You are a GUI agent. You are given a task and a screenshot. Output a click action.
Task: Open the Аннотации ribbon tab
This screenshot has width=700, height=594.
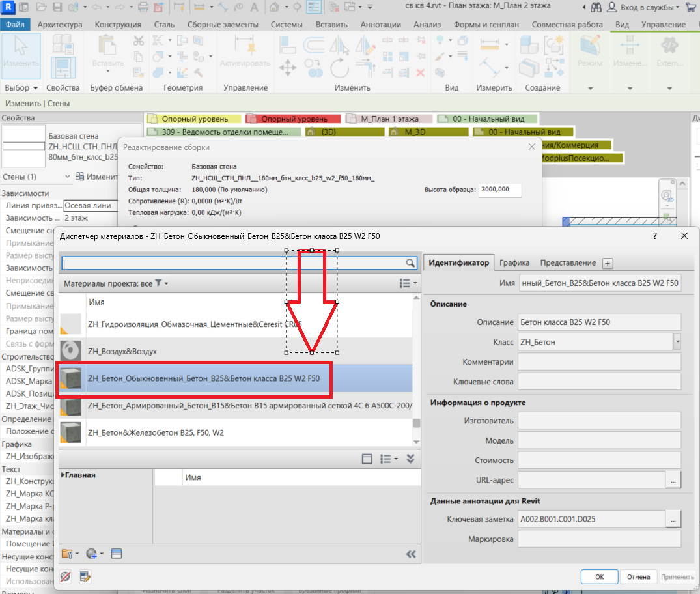tap(380, 25)
